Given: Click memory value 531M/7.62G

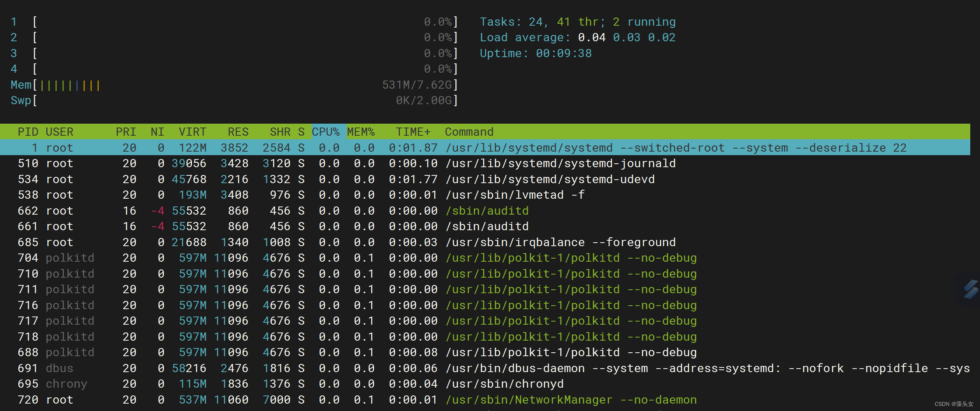Looking at the screenshot, I should (x=417, y=85).
